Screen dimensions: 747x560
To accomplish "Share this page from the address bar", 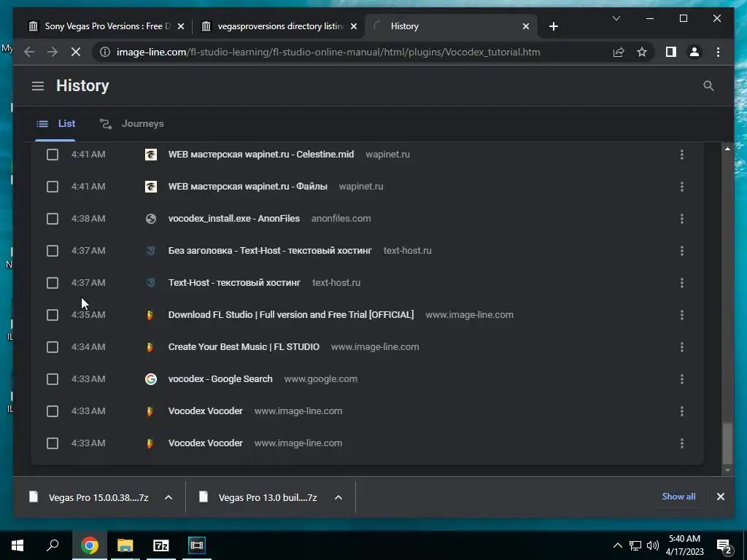I will 619,52.
